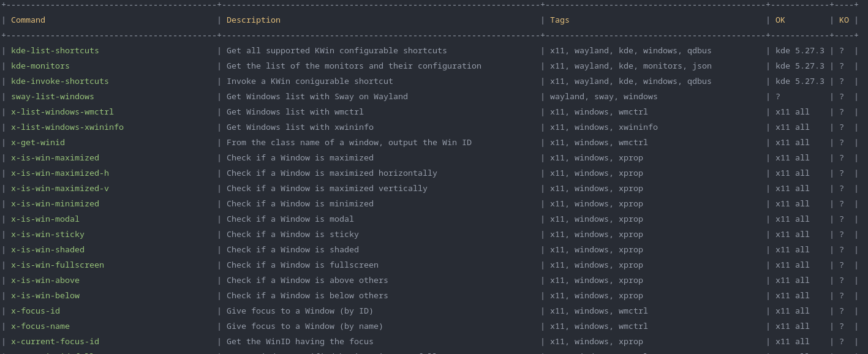
Task: Select the x-focus-name command
Action: 40,326
